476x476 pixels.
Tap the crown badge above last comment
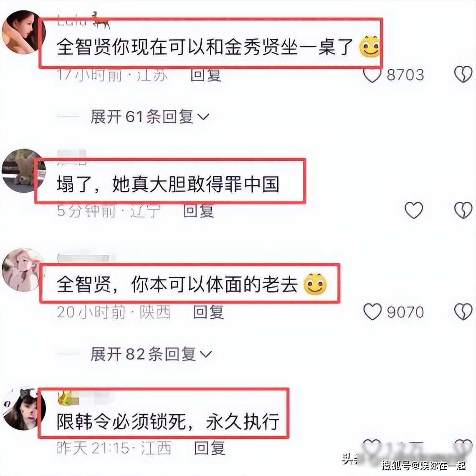click(x=65, y=398)
